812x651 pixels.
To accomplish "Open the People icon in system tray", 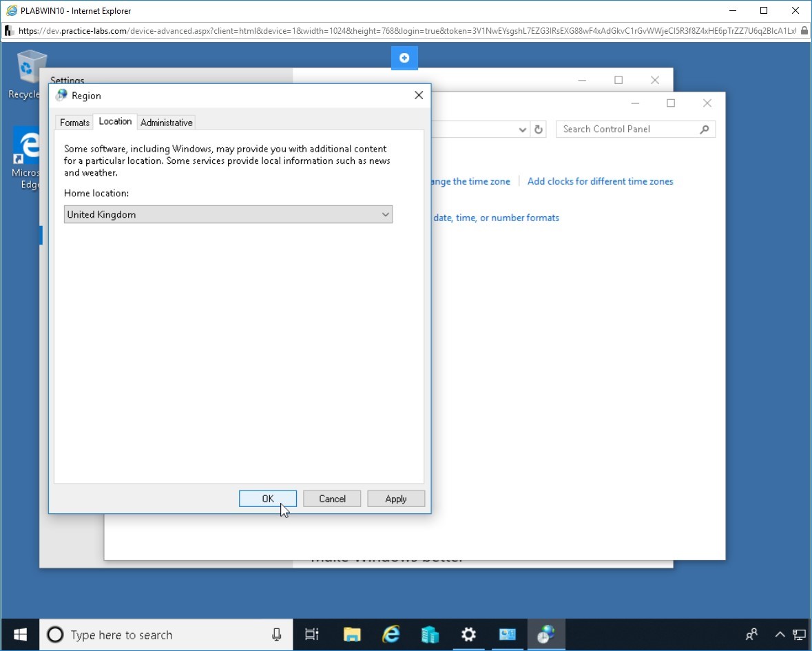I will [x=752, y=634].
